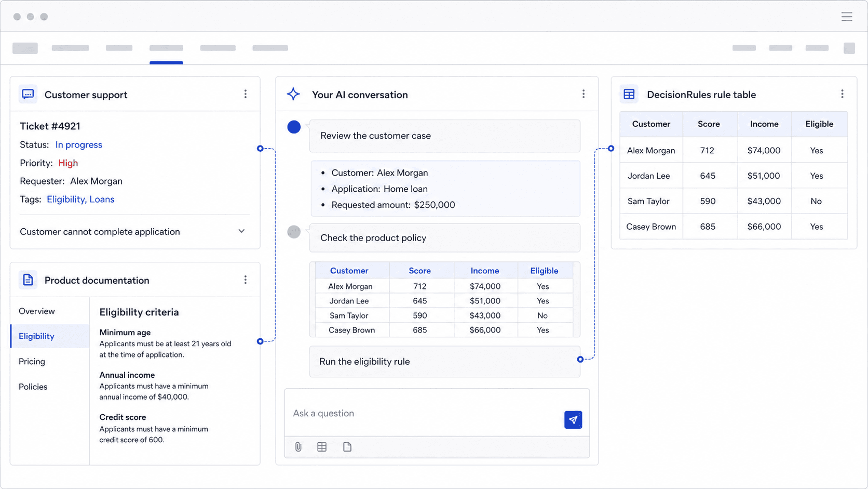Image resolution: width=868 pixels, height=489 pixels.
Task: Click the High priority value
Action: click(68, 163)
